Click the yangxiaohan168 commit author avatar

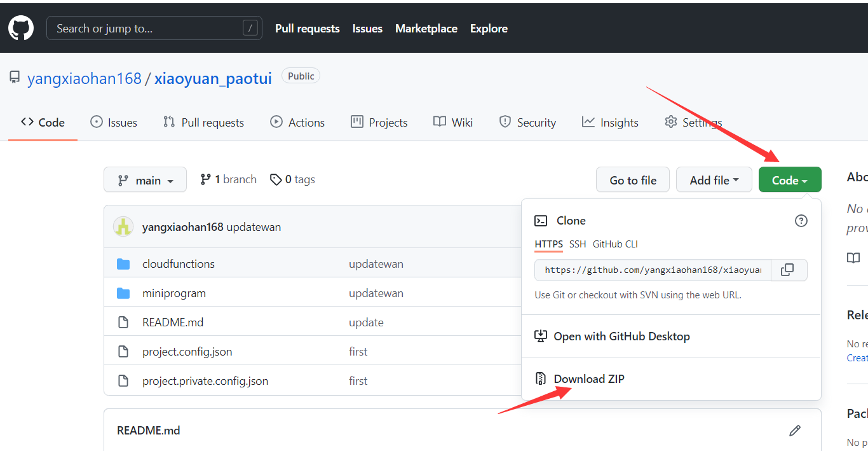click(123, 226)
